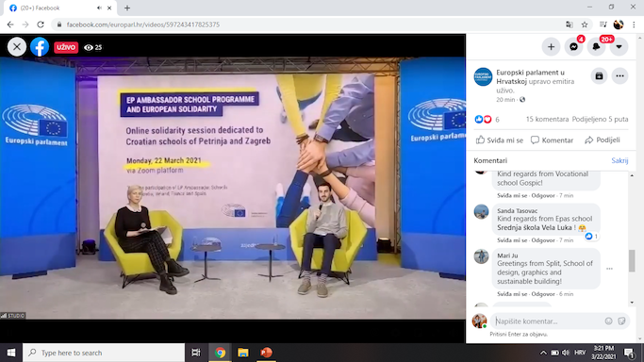This screenshot has width=644, height=362.
Task: Like the Vocational school Gospic comment
Action: coord(512,195)
